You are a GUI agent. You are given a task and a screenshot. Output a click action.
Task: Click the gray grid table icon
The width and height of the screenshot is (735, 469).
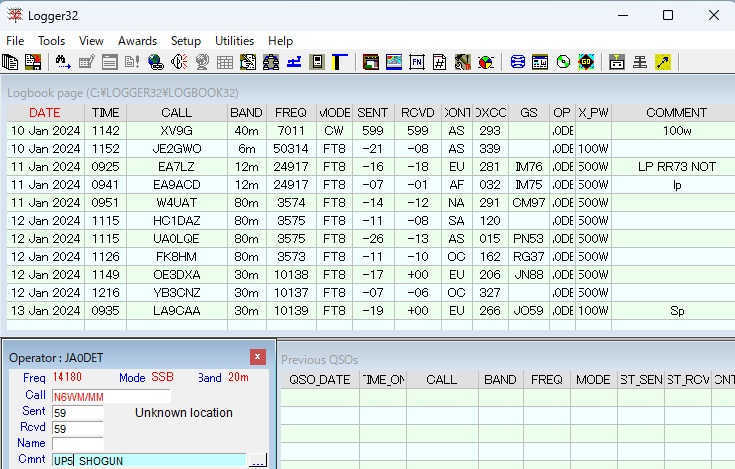pyautogui.click(x=225, y=62)
